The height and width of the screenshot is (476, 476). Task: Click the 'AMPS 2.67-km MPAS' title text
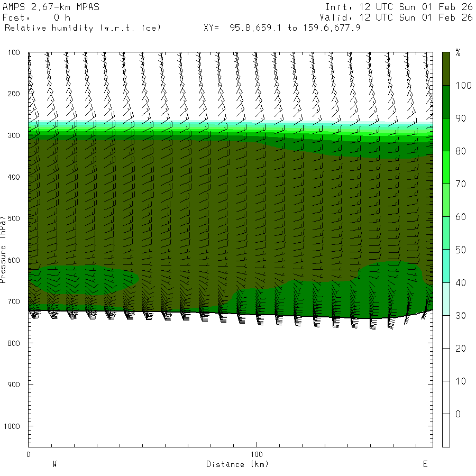(x=51, y=7)
